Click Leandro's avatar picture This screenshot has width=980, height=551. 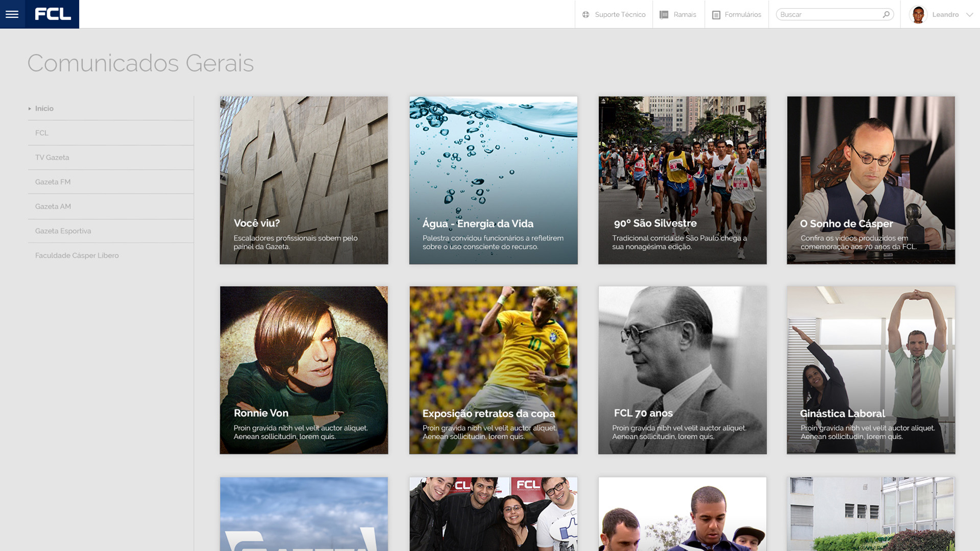tap(918, 14)
